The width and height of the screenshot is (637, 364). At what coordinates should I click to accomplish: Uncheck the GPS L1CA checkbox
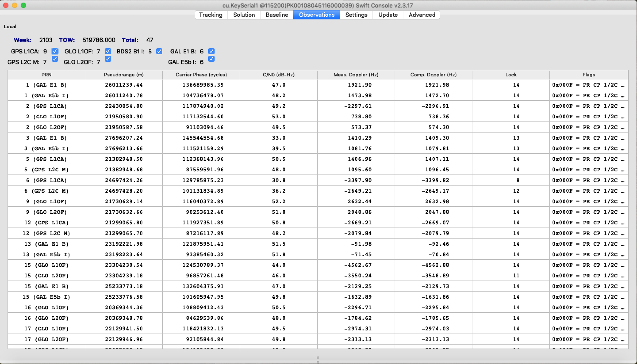click(x=55, y=51)
